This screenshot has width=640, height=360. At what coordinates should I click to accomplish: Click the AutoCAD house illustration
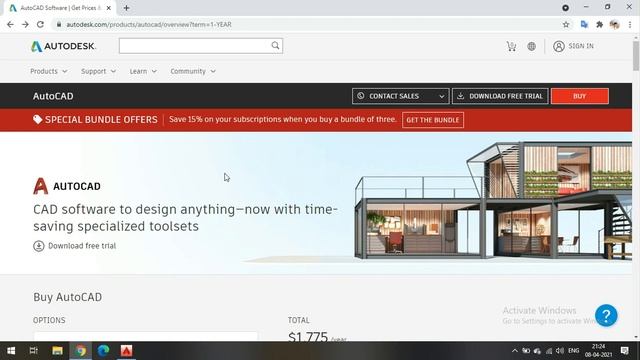(493, 200)
